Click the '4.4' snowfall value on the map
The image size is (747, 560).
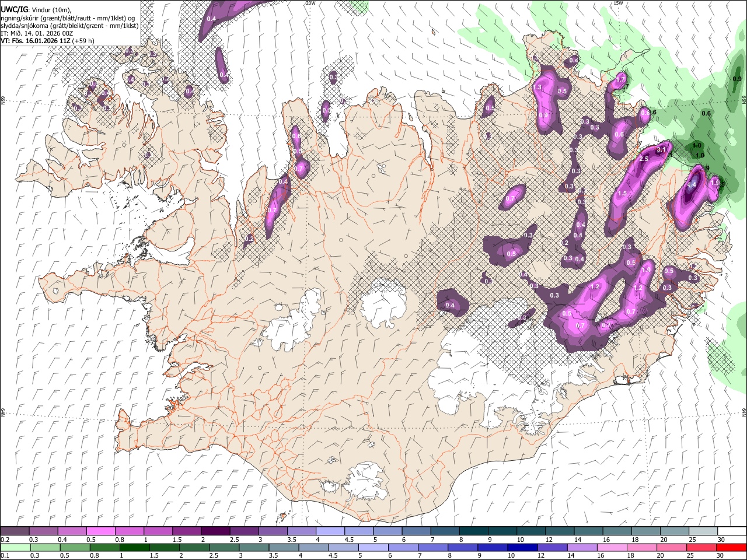(x=692, y=184)
